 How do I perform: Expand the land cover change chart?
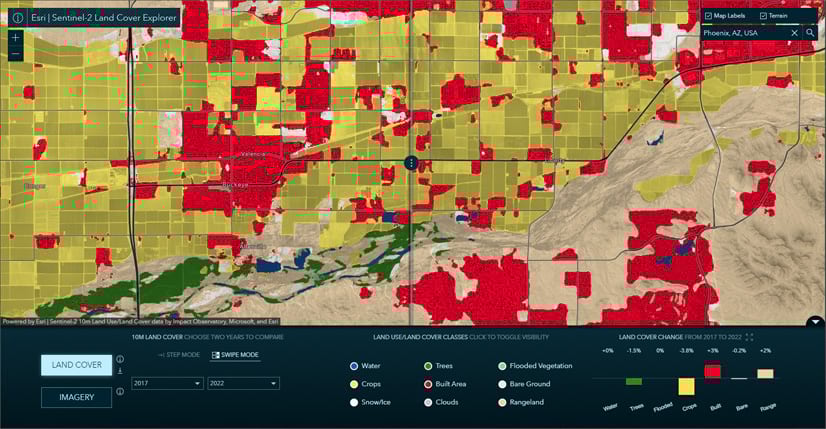pos(749,337)
